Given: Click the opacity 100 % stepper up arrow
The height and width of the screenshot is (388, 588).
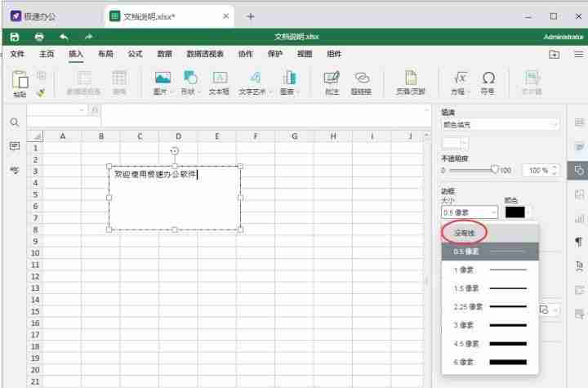Looking at the screenshot, I should pyautogui.click(x=555, y=167).
